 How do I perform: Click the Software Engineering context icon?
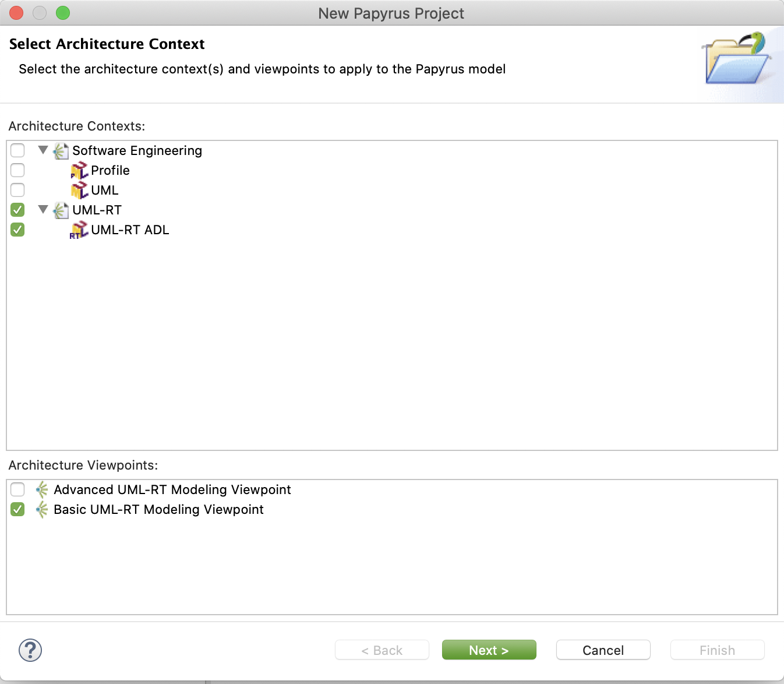click(61, 151)
